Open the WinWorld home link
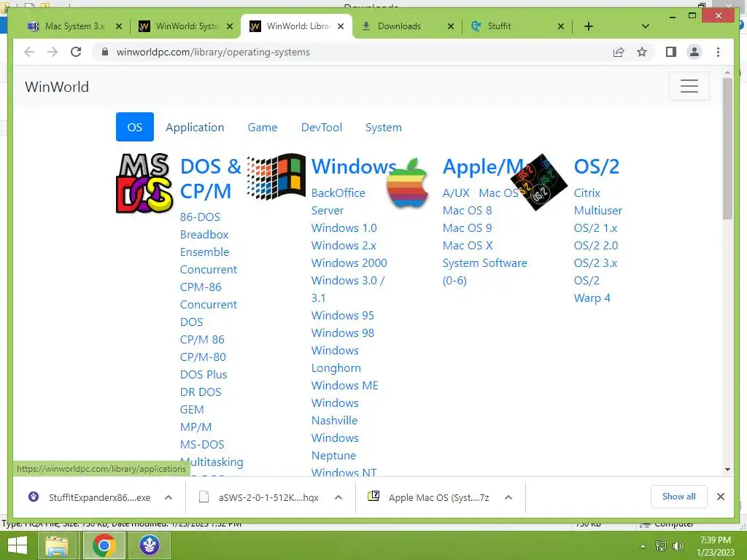The height and width of the screenshot is (560, 747). tap(57, 87)
